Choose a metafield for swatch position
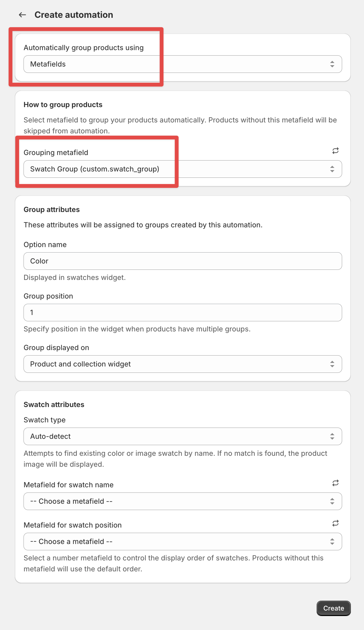Image resolution: width=364 pixels, height=630 pixels. pos(183,542)
